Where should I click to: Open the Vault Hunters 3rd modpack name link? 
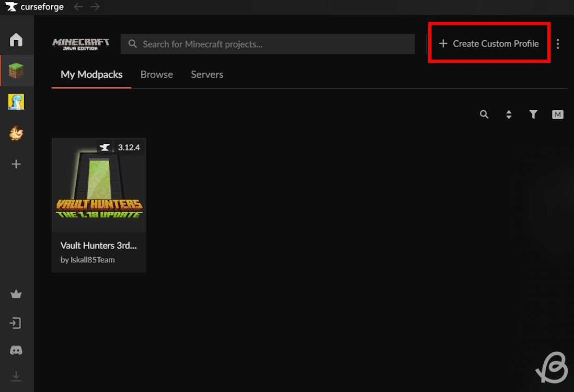tap(98, 245)
